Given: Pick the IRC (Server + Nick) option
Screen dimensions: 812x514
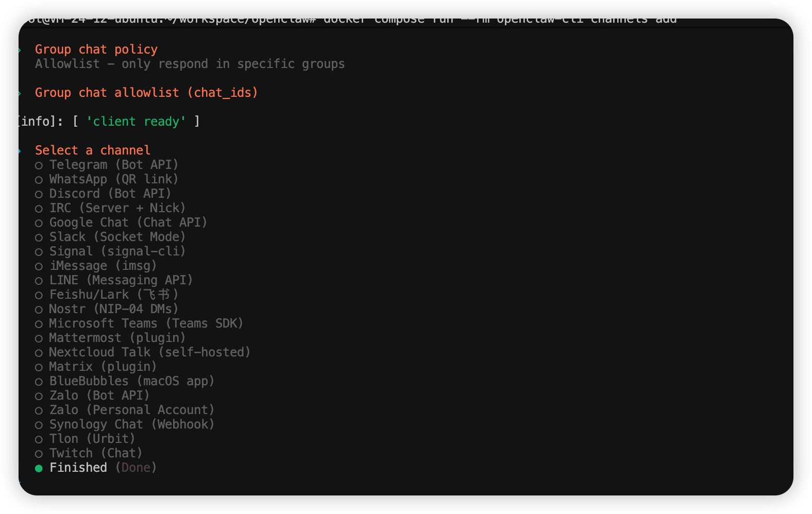Looking at the screenshot, I should tap(117, 208).
